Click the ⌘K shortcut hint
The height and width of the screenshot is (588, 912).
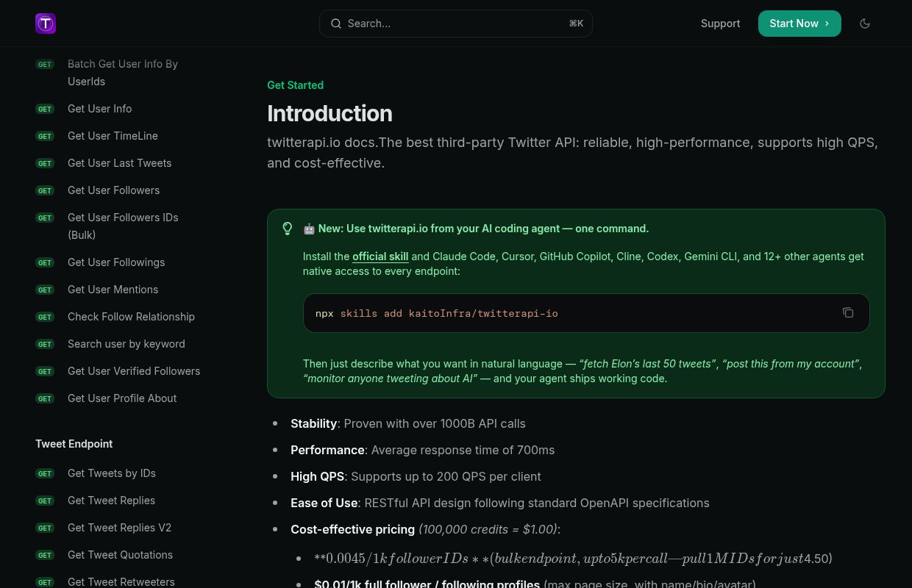(576, 24)
